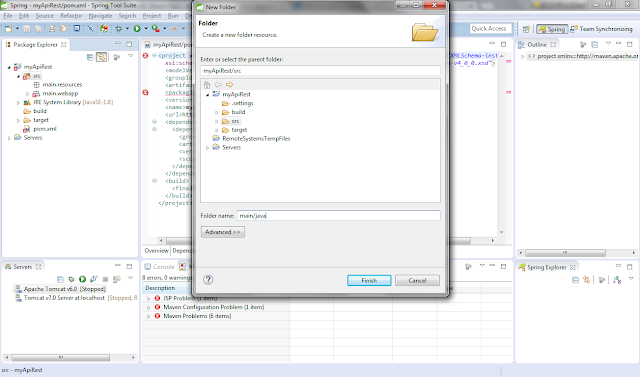Click the error marker beside packaging line
This screenshot has width=640, height=377.
(146, 93)
